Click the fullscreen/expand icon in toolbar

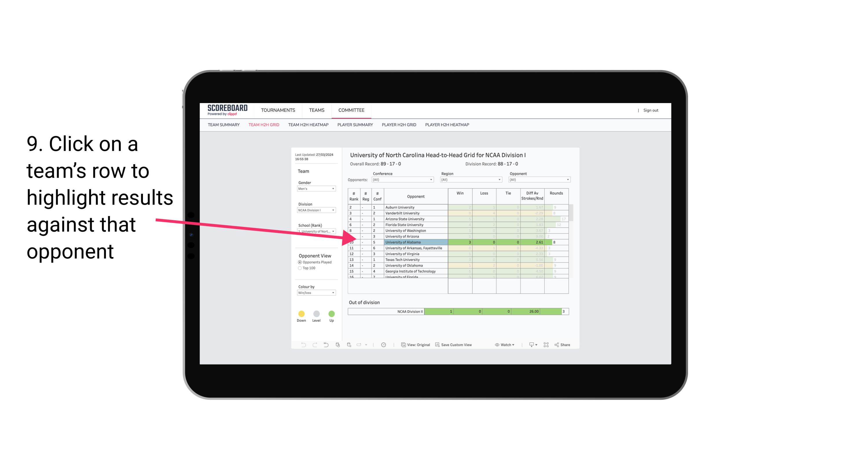click(x=546, y=345)
